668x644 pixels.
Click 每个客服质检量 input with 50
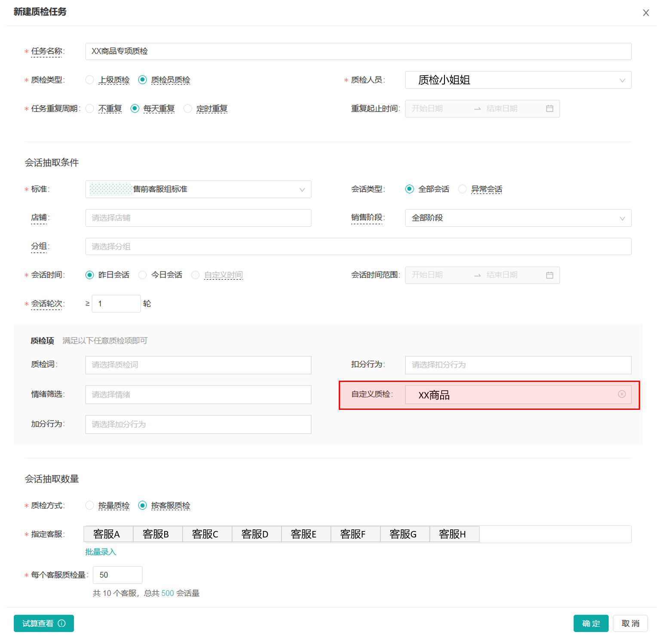[x=117, y=575]
